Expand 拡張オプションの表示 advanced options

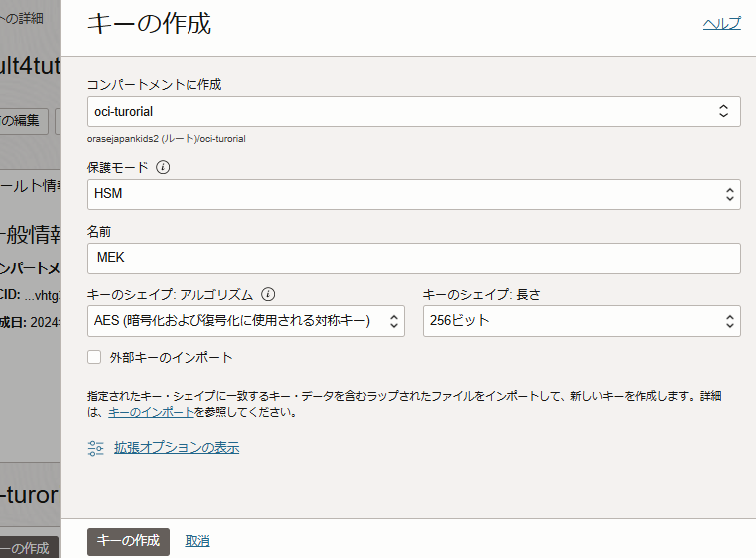tap(176, 448)
